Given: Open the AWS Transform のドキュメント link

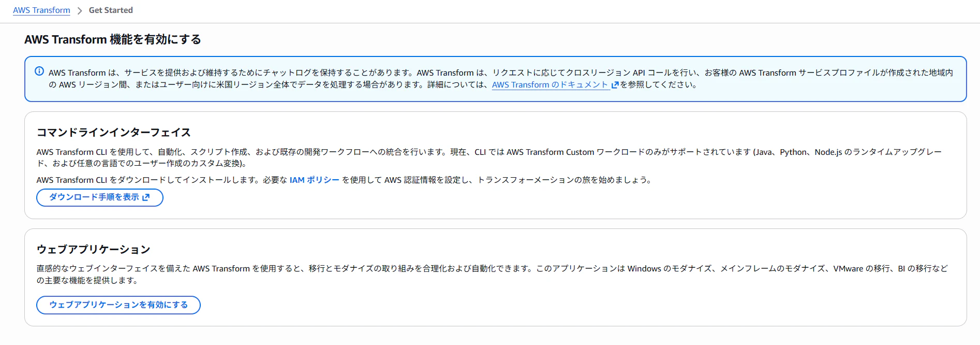Looking at the screenshot, I should (550, 84).
